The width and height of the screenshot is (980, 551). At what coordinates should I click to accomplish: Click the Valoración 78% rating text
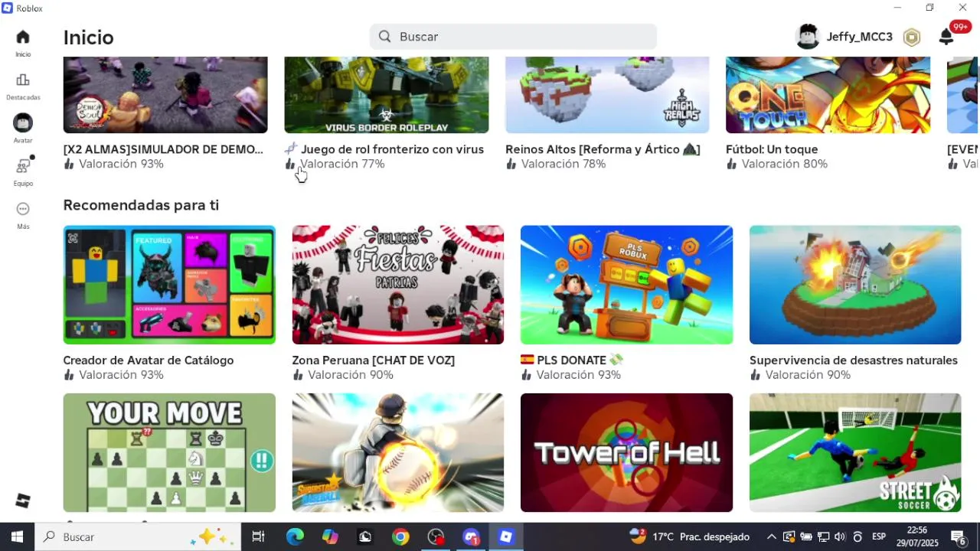click(x=563, y=164)
